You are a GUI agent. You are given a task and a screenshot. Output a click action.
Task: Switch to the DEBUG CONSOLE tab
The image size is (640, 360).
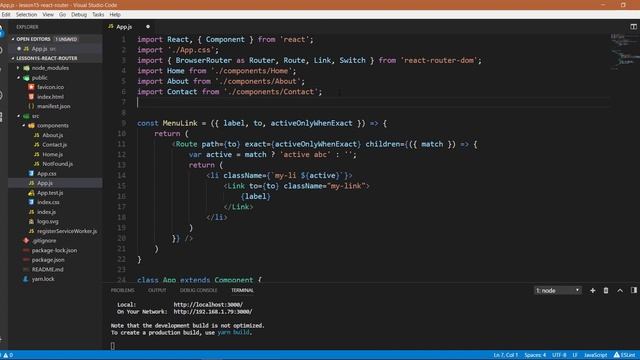(198, 290)
